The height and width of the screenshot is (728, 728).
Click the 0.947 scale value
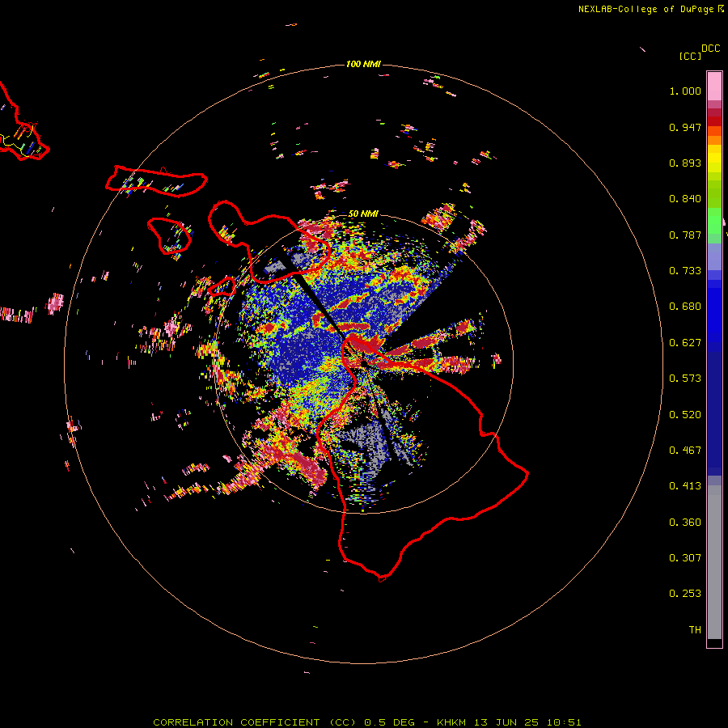pyautogui.click(x=685, y=127)
